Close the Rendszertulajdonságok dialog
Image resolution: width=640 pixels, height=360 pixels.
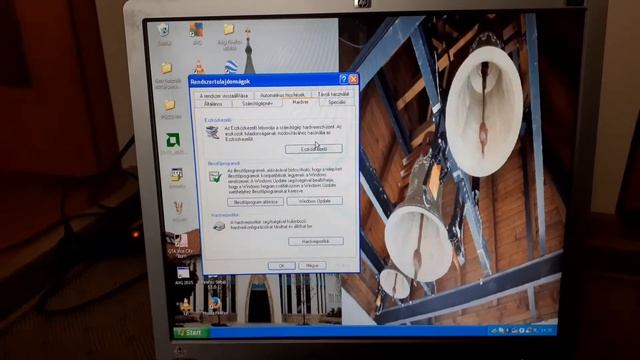tap(353, 79)
